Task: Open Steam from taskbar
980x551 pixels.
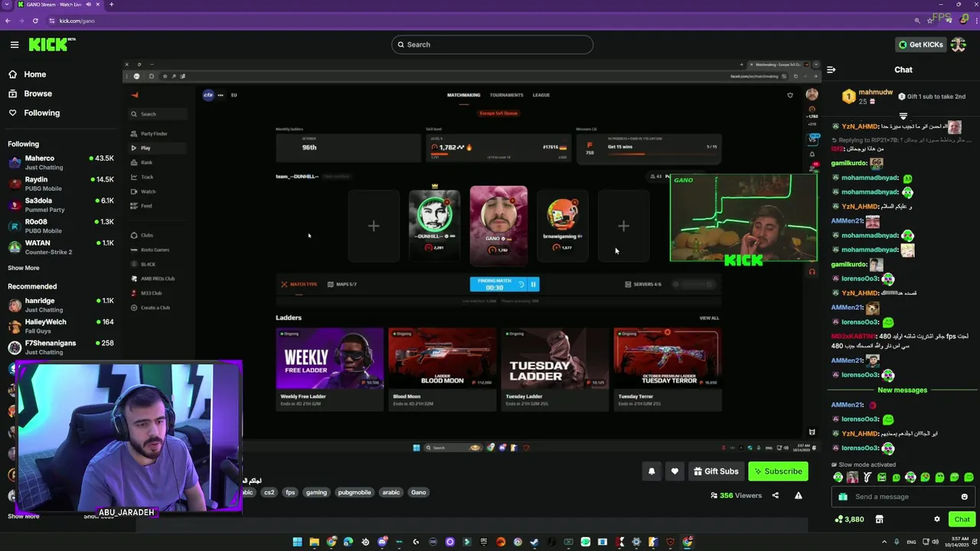Action: click(534, 542)
